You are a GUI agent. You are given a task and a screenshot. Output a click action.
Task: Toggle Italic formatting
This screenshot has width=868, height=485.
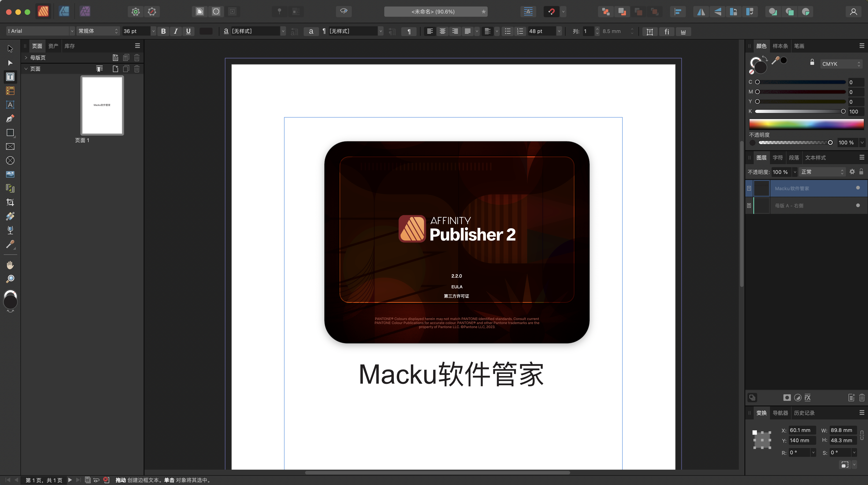click(176, 31)
